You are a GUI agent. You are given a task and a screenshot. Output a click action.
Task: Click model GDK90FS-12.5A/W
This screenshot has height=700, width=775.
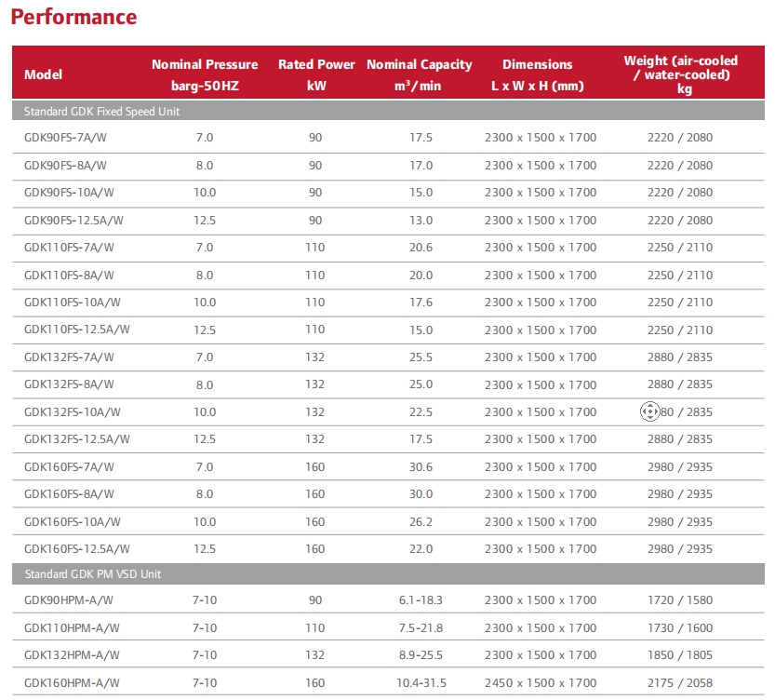point(73,221)
